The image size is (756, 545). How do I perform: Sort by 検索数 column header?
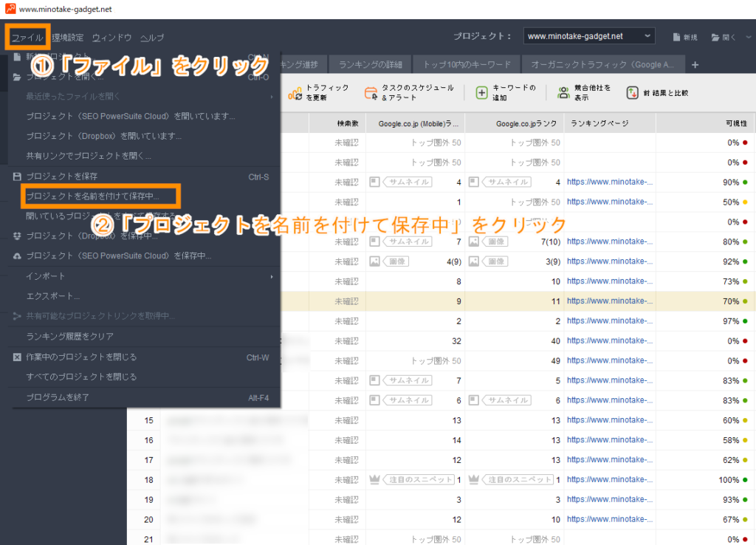coord(337,123)
